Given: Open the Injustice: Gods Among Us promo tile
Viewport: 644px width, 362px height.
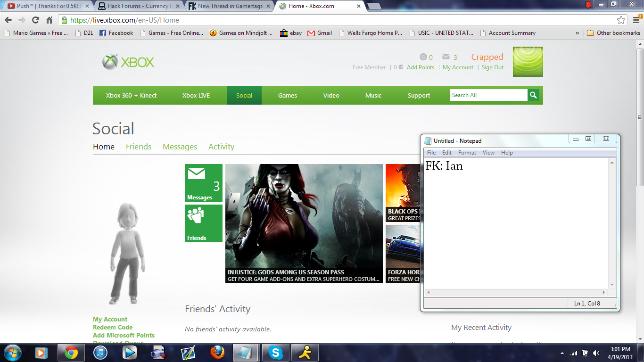Looking at the screenshot, I should point(304,223).
